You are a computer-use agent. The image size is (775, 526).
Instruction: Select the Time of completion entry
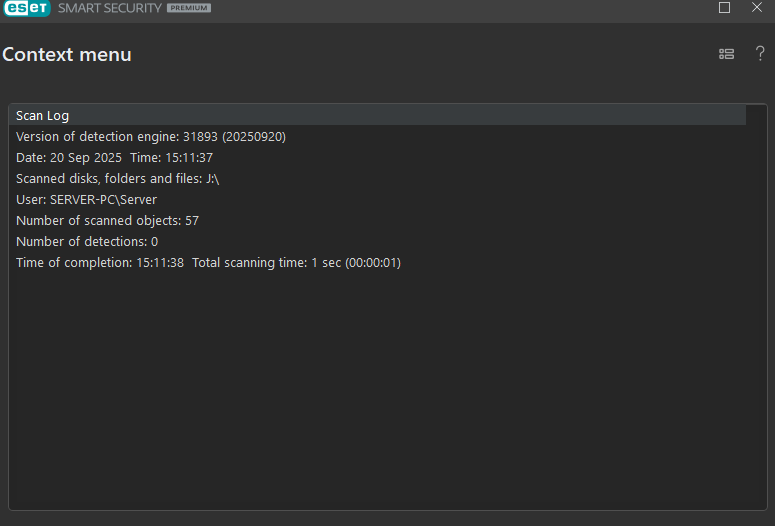point(100,263)
